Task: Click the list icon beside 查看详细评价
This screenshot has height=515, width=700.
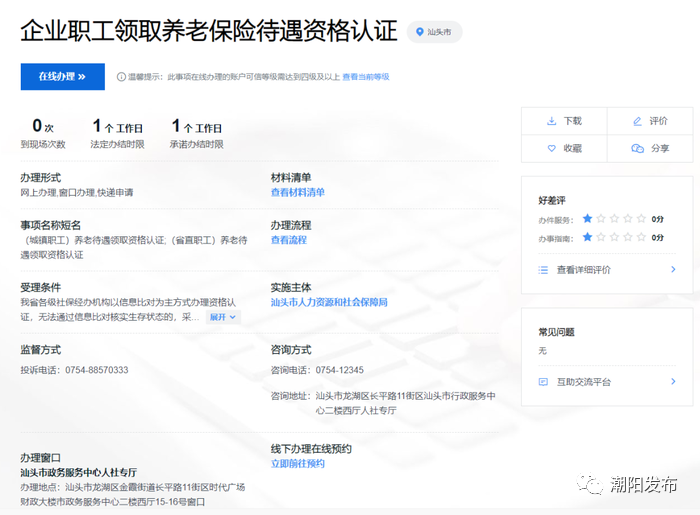Action: pyautogui.click(x=543, y=269)
